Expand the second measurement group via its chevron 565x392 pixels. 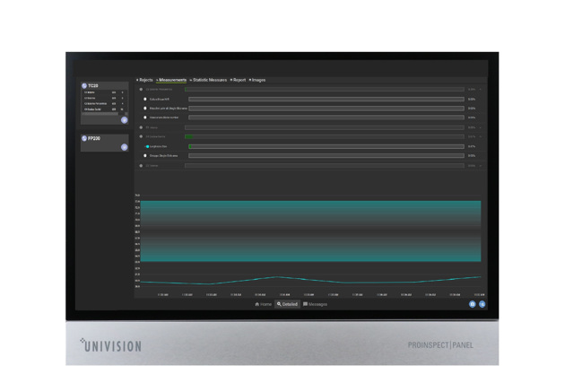coord(481,127)
